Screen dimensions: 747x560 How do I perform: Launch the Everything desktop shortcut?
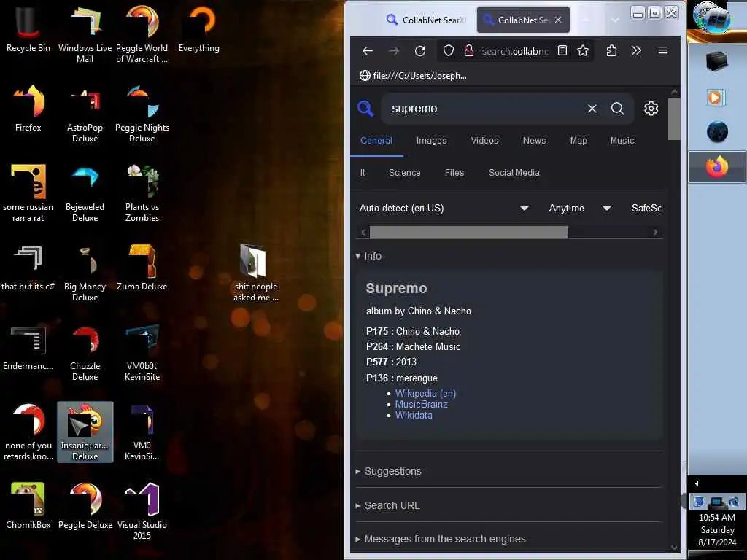coord(199,29)
